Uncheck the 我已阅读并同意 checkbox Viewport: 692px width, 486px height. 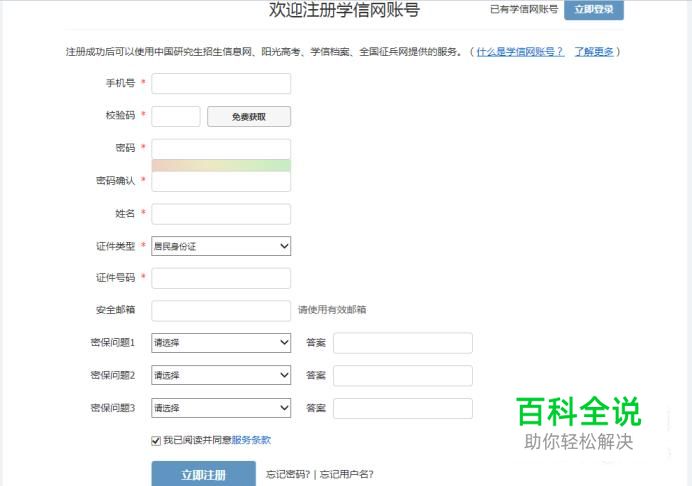pos(156,441)
